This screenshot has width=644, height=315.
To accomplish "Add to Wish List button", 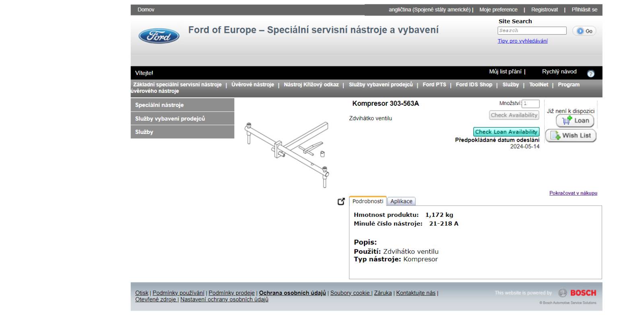I will pyautogui.click(x=571, y=136).
